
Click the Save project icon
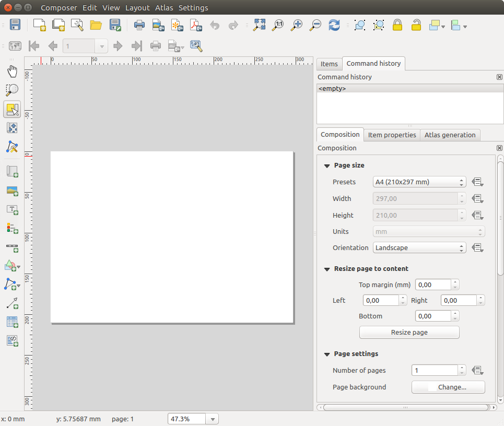pyautogui.click(x=15, y=25)
